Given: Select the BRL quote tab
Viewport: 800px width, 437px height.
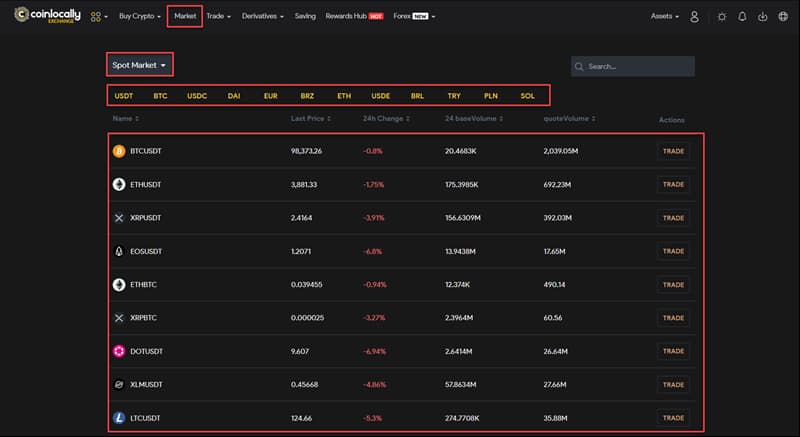Looking at the screenshot, I should (x=417, y=96).
